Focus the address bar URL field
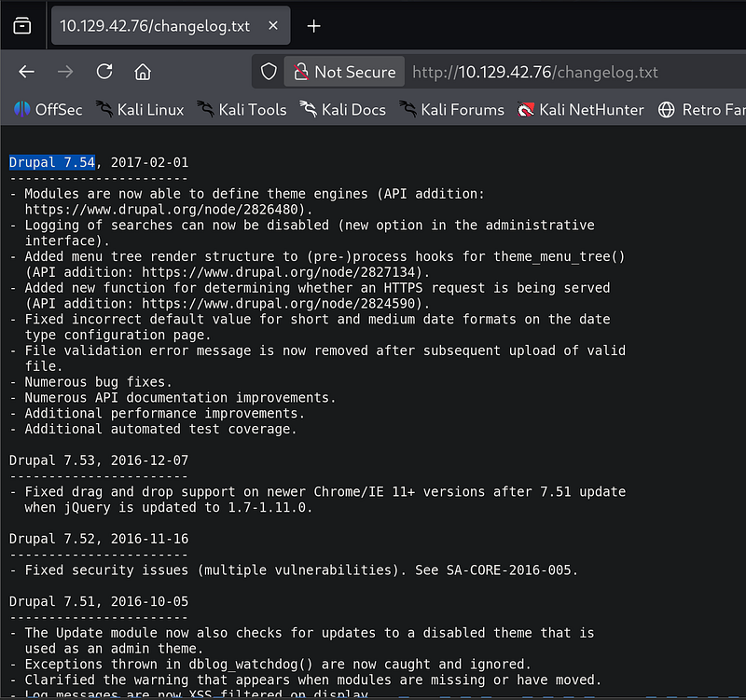 pos(559,72)
